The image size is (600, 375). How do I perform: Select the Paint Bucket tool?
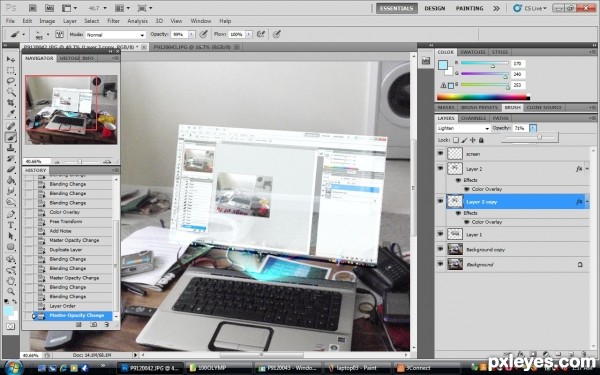[11, 180]
